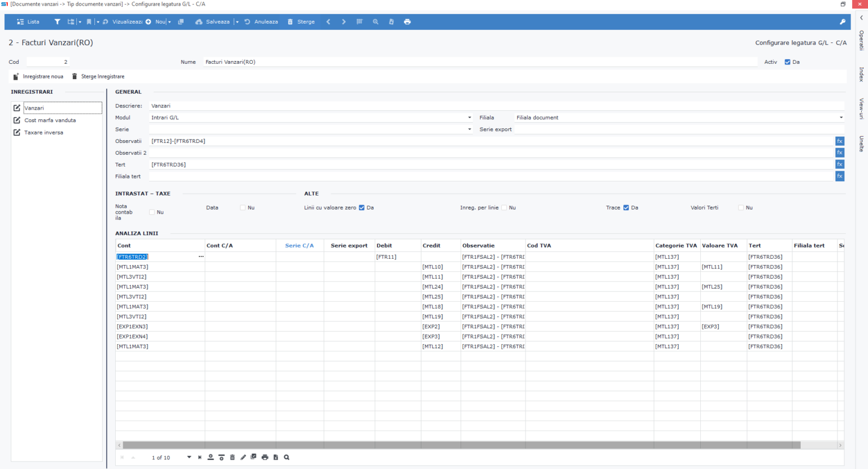The width and height of the screenshot is (868, 469).
Task: Click fx button for Filiala tert field
Action: click(840, 176)
